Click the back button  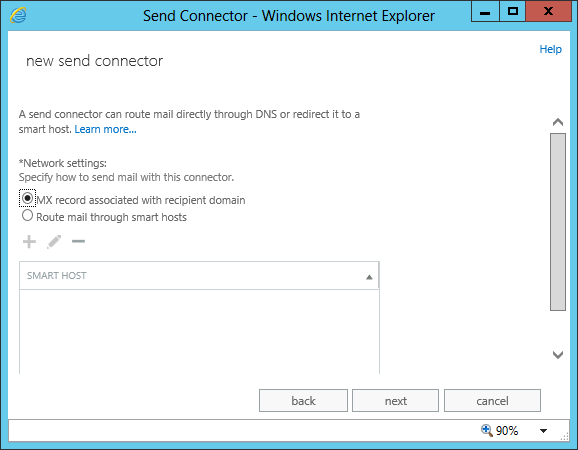pos(303,401)
